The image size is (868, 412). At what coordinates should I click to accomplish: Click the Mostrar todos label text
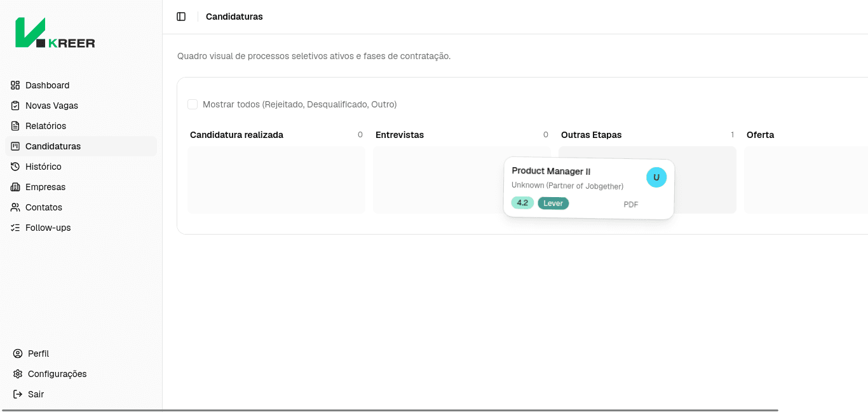pos(300,104)
